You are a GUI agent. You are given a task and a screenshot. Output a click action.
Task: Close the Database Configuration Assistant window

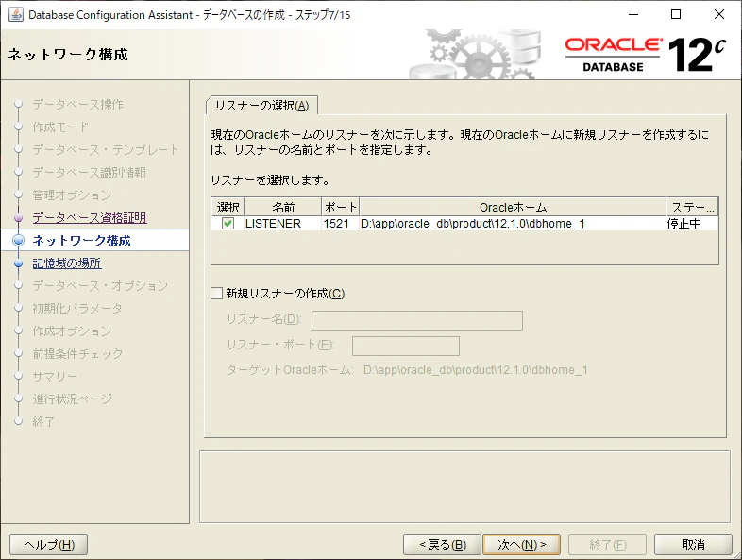719,15
